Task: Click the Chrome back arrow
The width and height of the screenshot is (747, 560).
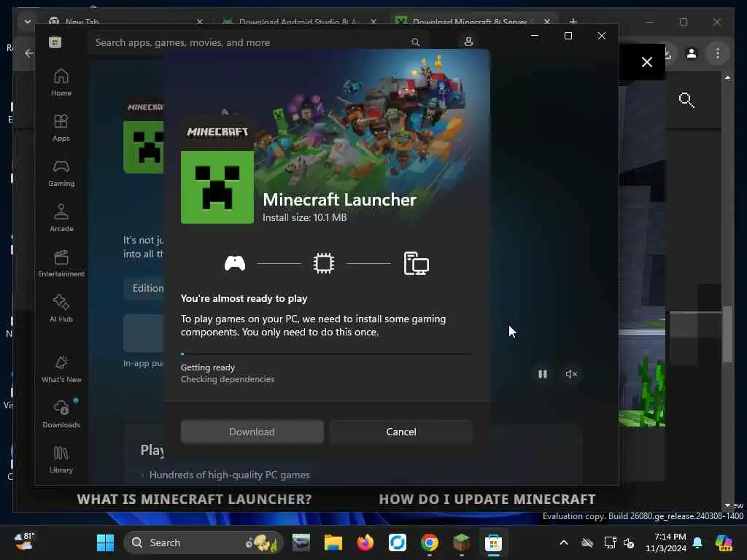Action: (29, 53)
